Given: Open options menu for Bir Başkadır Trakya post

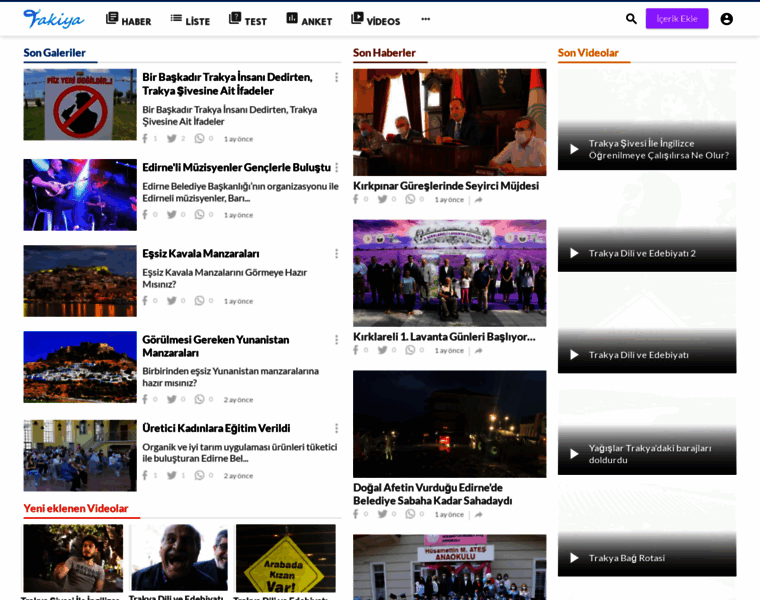Looking at the screenshot, I should [x=336, y=77].
